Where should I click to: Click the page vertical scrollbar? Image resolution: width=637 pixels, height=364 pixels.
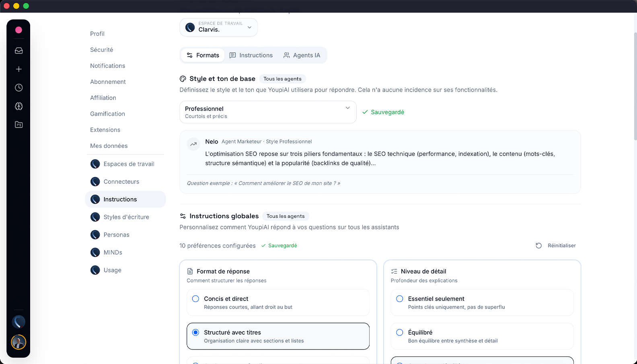click(x=635, y=80)
